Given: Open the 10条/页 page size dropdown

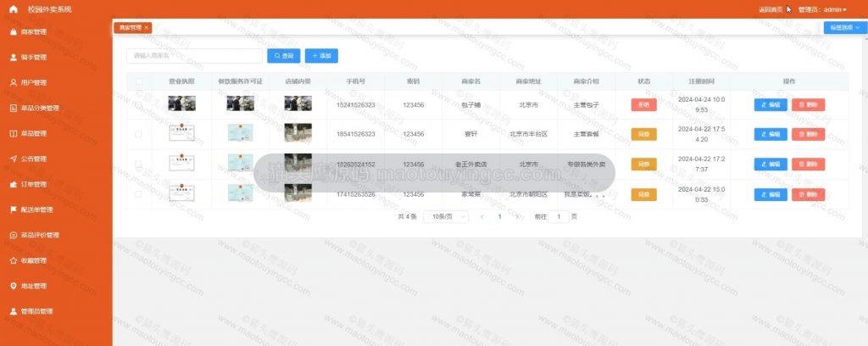Looking at the screenshot, I should click(446, 217).
